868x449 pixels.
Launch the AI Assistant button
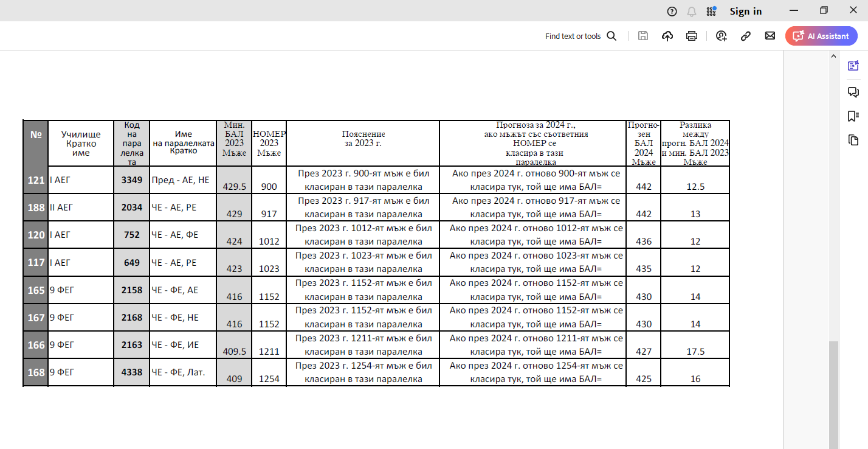tap(821, 36)
